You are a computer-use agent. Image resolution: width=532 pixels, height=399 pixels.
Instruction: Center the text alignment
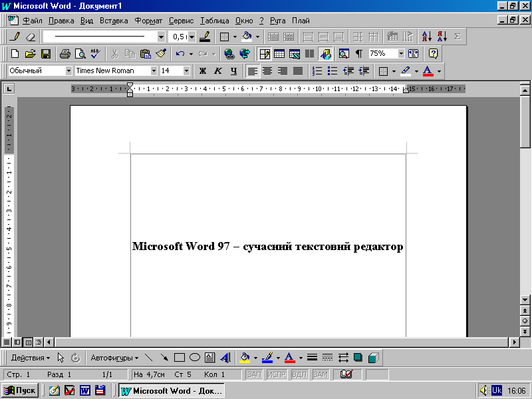coord(267,71)
